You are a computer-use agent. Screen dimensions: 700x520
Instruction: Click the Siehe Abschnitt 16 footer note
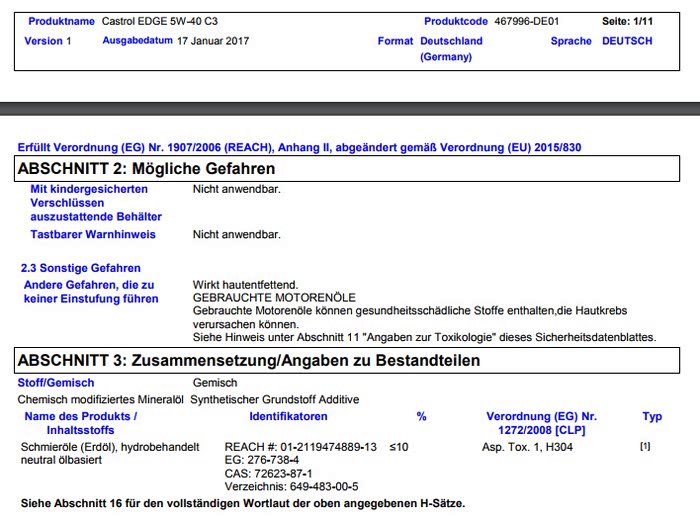click(x=243, y=502)
